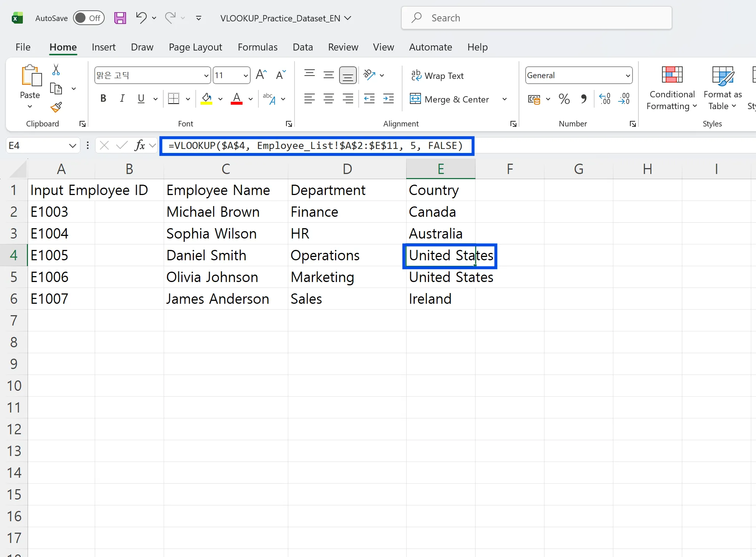
Task: Click the Insert Function fx button
Action: (x=140, y=145)
